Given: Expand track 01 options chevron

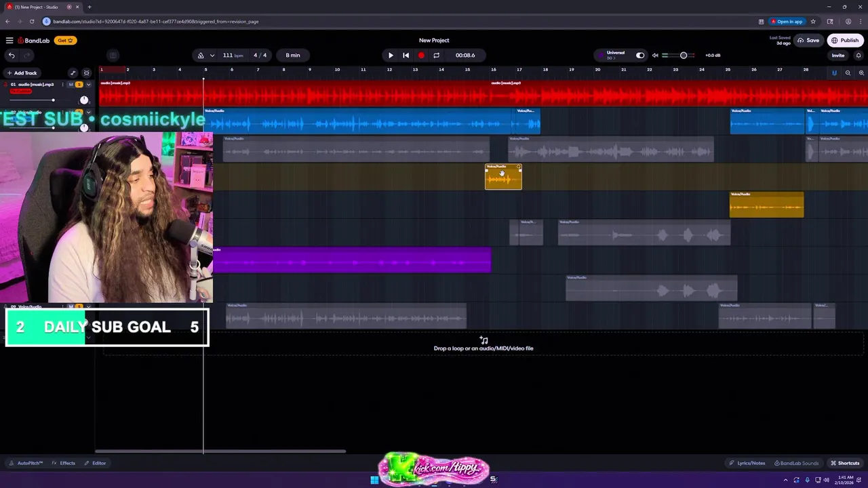Looking at the screenshot, I should [x=88, y=85].
